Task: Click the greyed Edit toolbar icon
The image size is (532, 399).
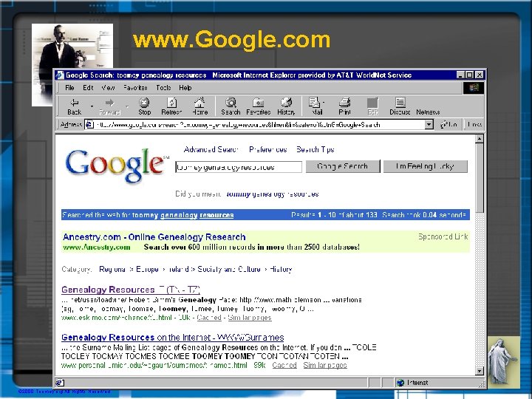Action: [372, 106]
